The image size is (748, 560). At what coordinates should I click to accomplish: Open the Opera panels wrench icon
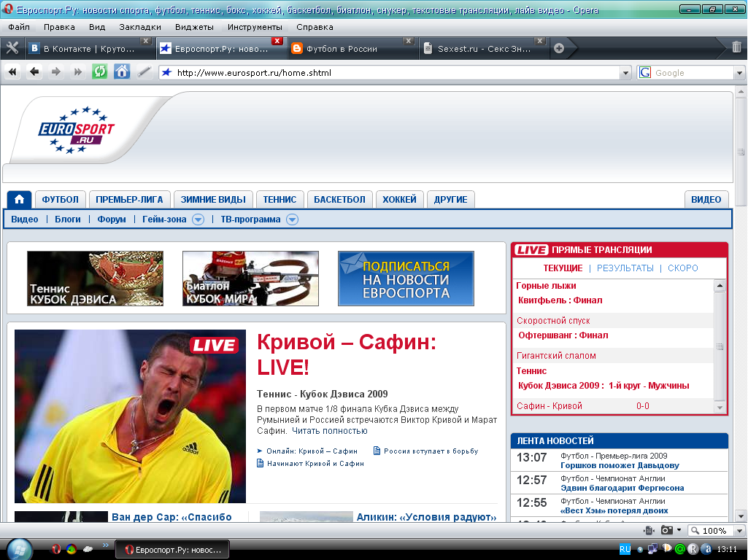point(12,48)
